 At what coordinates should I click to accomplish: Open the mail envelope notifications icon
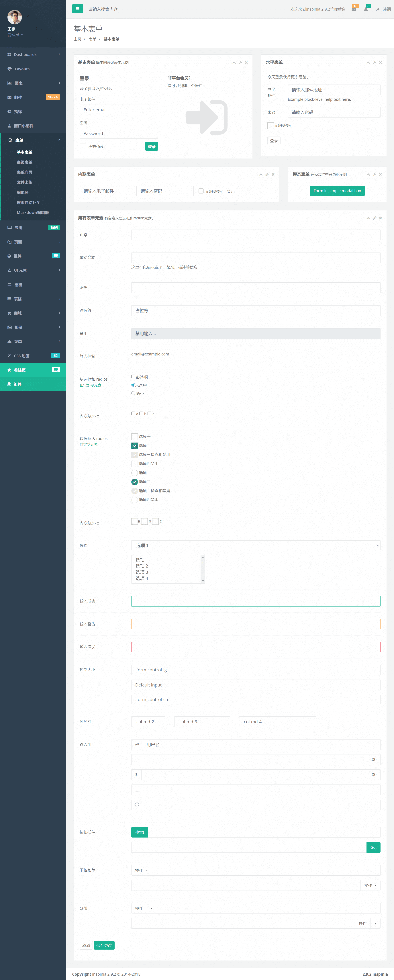(354, 9)
